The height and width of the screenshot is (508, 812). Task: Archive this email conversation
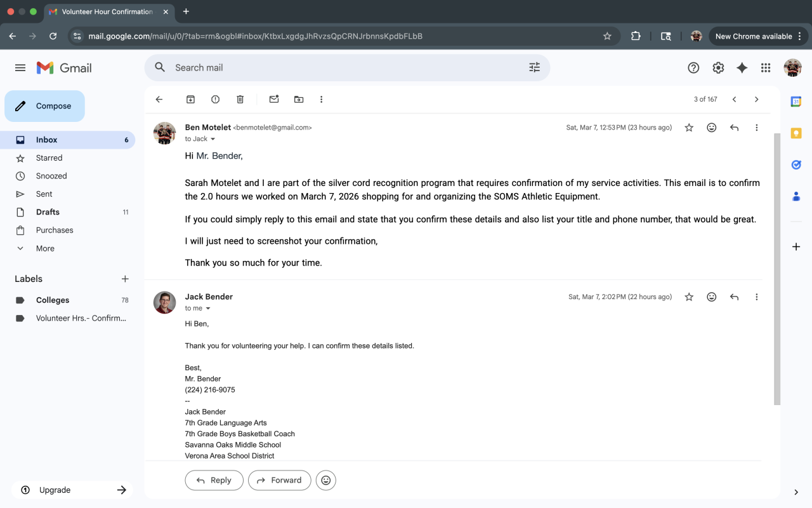click(190, 99)
